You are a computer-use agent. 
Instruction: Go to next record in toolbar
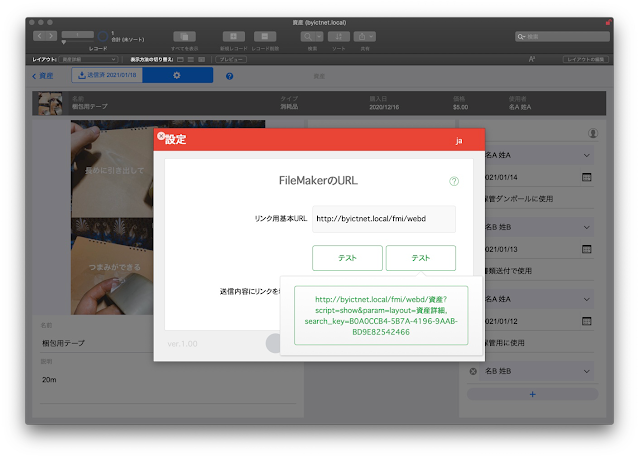click(x=51, y=36)
